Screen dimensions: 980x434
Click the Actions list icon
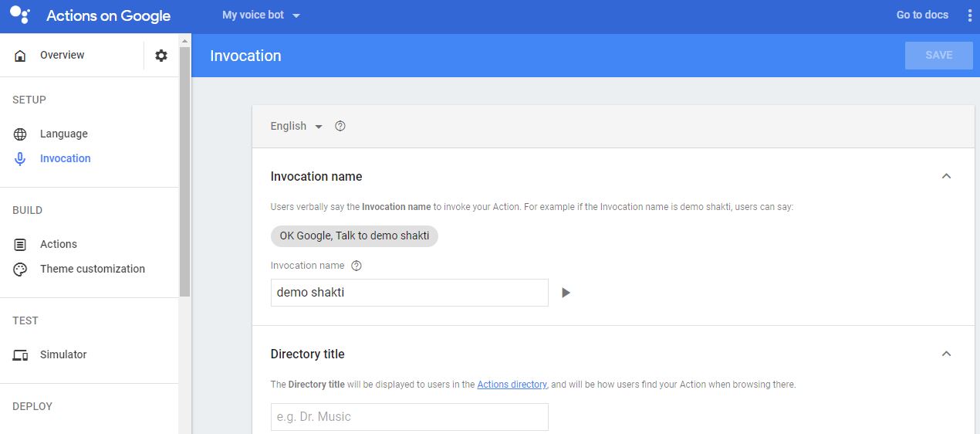pos(20,245)
